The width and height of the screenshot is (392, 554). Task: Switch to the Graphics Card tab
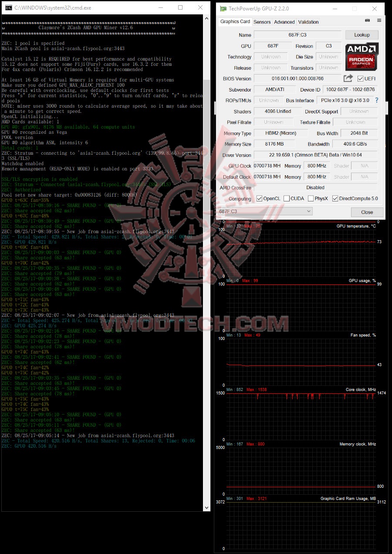pos(235,21)
